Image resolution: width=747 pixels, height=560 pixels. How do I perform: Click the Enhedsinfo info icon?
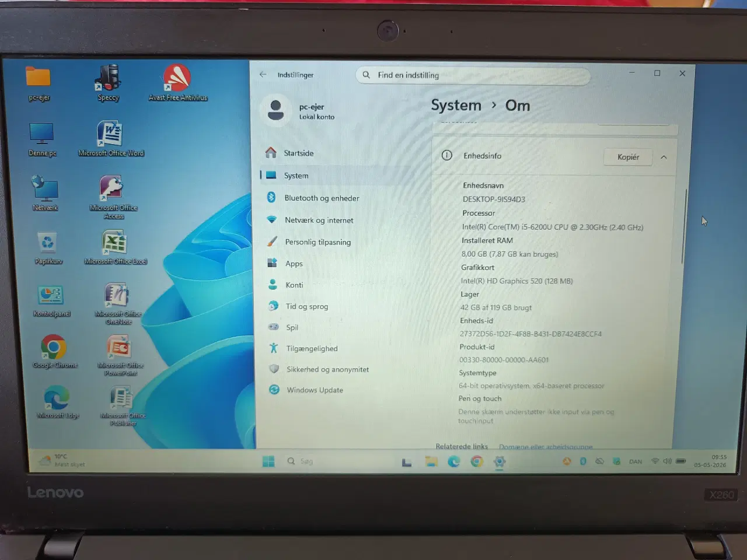click(447, 155)
